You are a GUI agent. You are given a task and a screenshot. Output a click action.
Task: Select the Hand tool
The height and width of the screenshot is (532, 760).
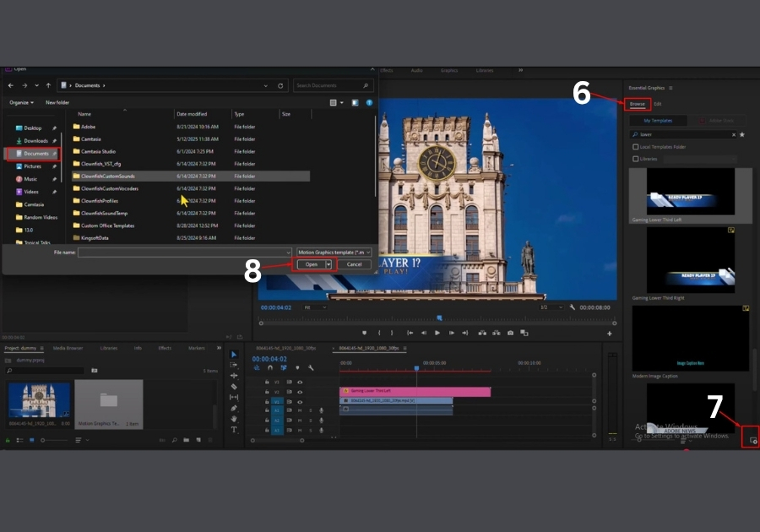234,419
